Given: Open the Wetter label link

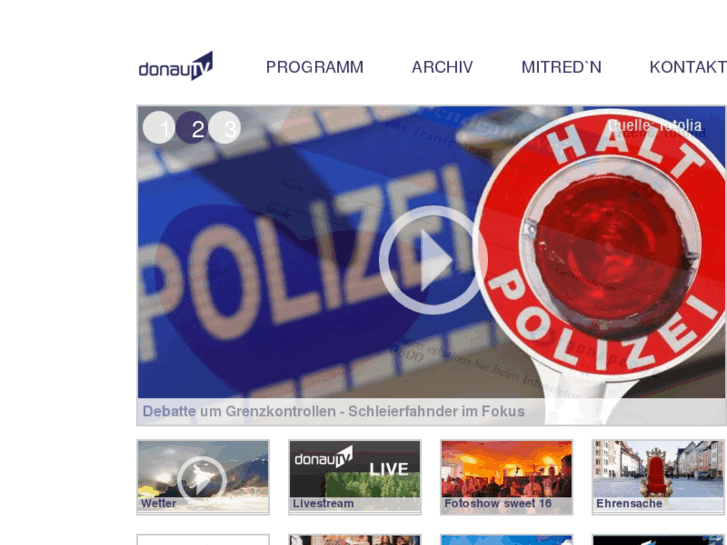Looking at the screenshot, I should (x=159, y=504).
